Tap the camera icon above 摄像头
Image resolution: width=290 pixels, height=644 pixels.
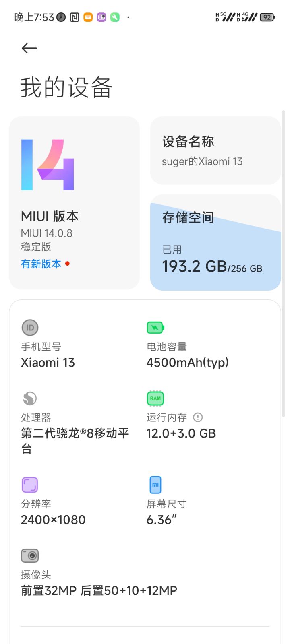[x=30, y=555]
